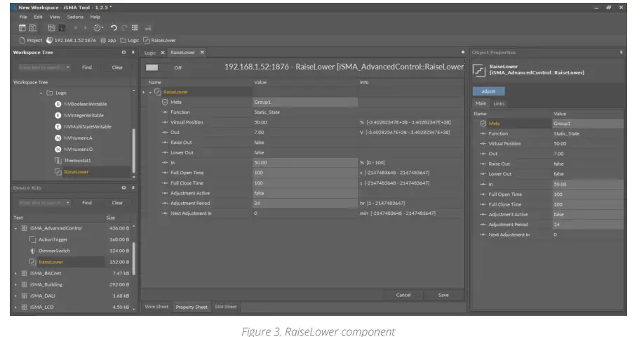Image resolution: width=644 pixels, height=337 pixels.
Task: Switch to the Links tab in Object Properties
Action: pyautogui.click(x=499, y=104)
